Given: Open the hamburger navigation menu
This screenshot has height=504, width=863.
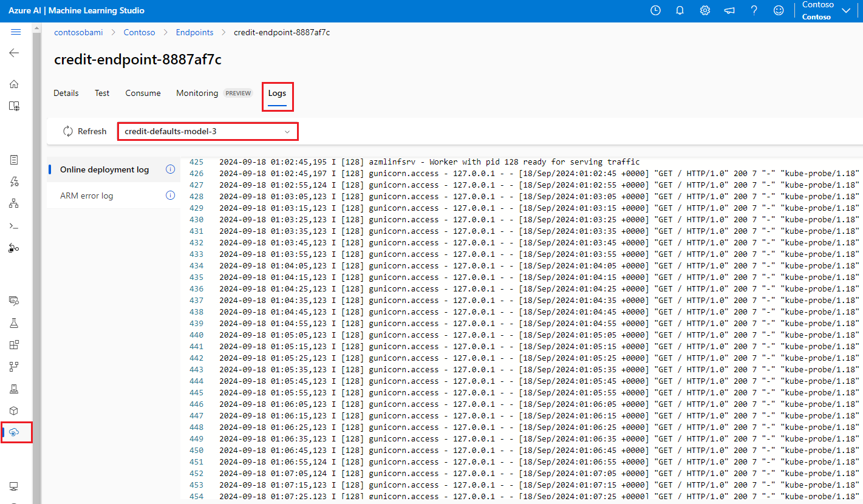Looking at the screenshot, I should point(16,32).
